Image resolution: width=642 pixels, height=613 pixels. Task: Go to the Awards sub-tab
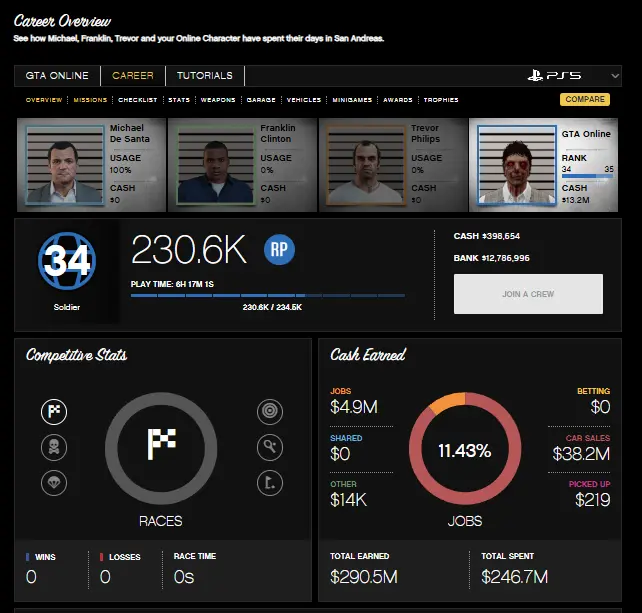point(398,100)
